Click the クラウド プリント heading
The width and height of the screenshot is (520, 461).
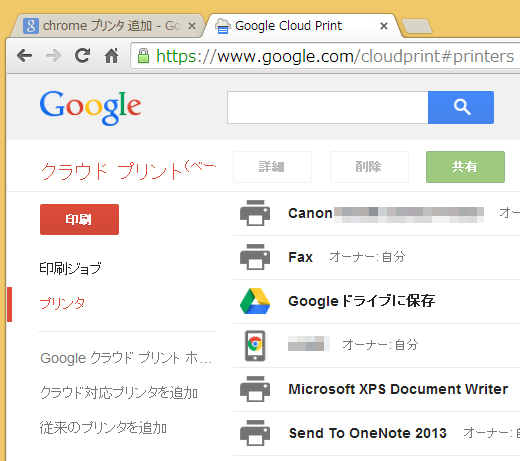[x=128, y=171]
